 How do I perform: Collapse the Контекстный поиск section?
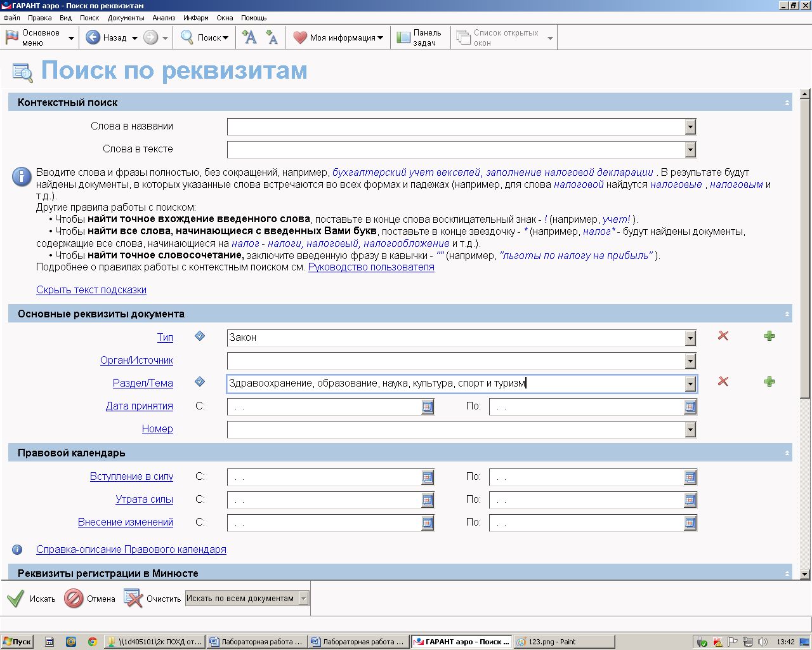(x=787, y=103)
